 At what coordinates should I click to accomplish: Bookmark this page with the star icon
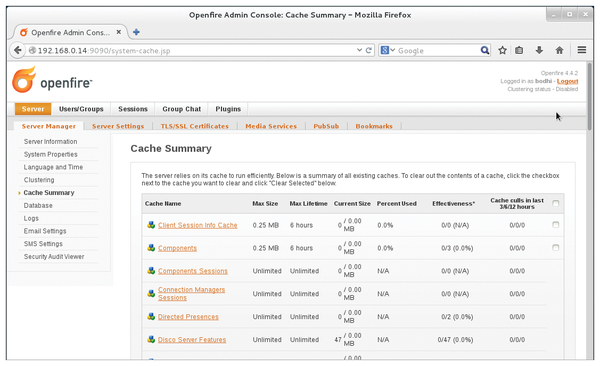[502, 50]
